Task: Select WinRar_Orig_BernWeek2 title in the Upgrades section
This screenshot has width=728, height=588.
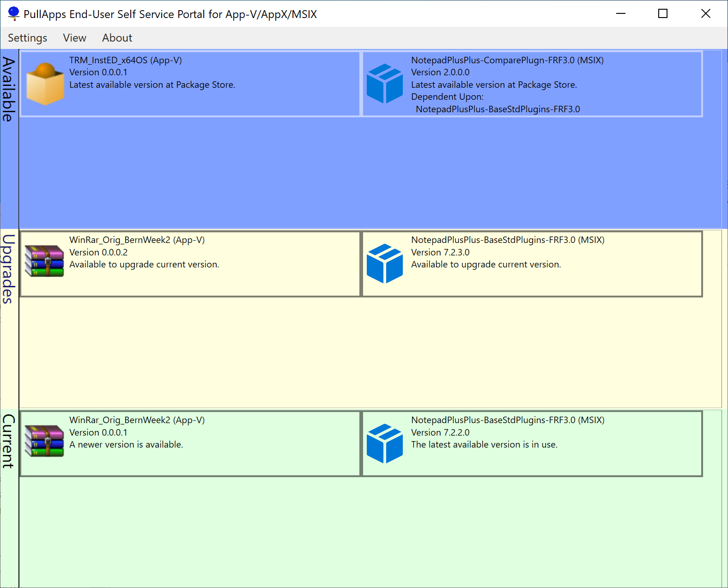Action: 137,240
